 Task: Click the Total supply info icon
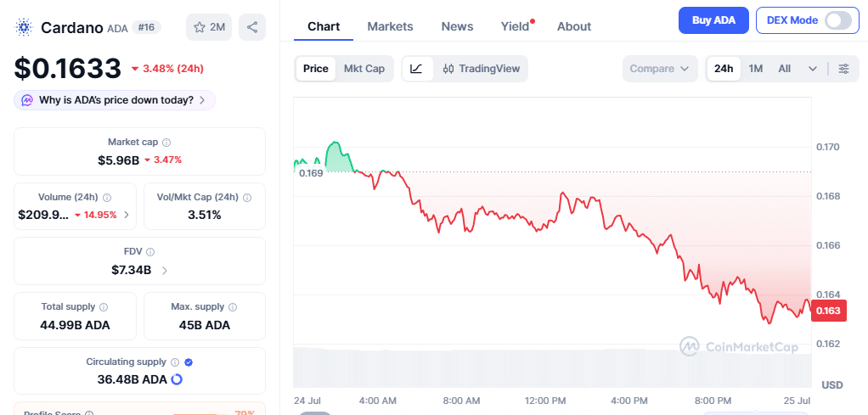pos(104,306)
